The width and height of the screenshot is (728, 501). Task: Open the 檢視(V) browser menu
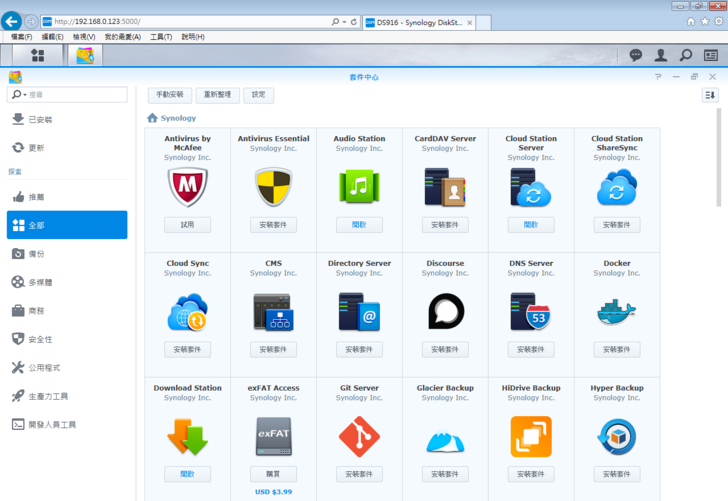[x=84, y=37]
